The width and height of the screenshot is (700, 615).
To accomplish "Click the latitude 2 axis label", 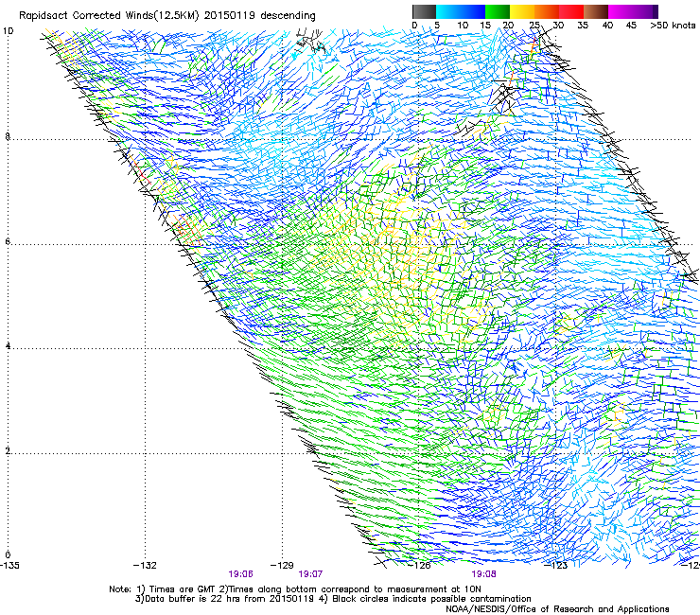I will [8, 451].
